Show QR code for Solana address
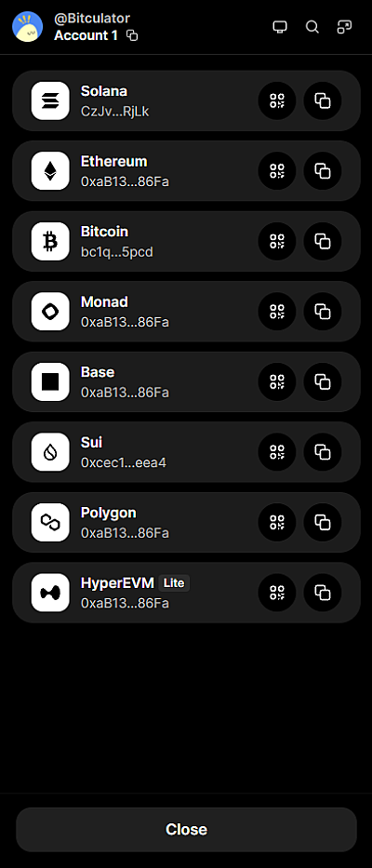372x868 pixels. click(277, 100)
